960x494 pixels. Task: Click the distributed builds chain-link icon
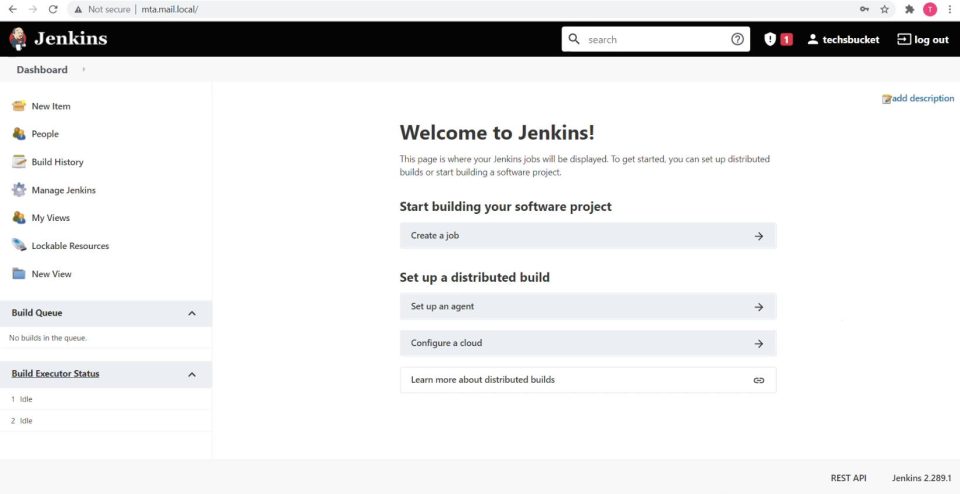pos(759,380)
